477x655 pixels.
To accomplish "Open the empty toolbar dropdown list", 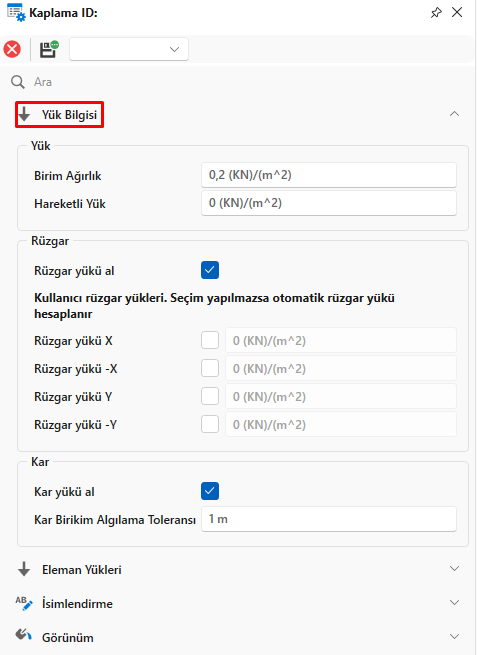I will tap(129, 49).
